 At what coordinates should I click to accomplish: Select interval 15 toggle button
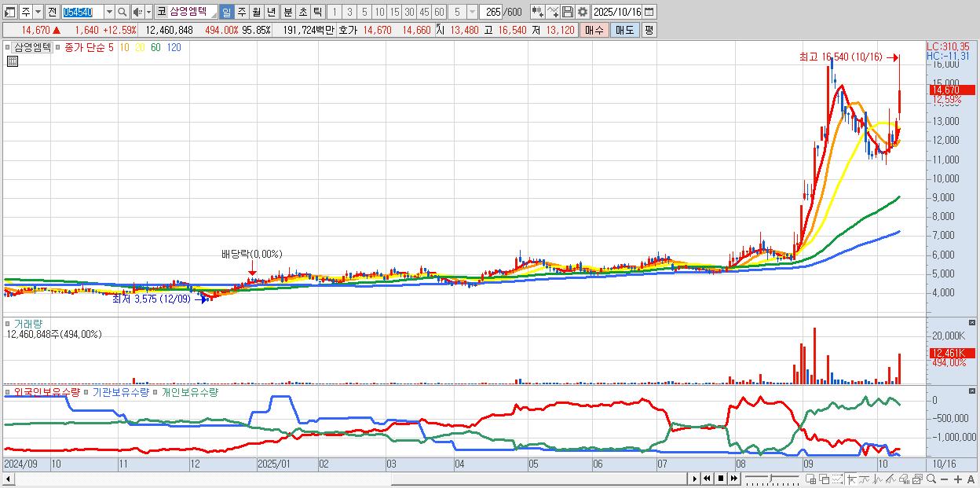pyautogui.click(x=394, y=12)
